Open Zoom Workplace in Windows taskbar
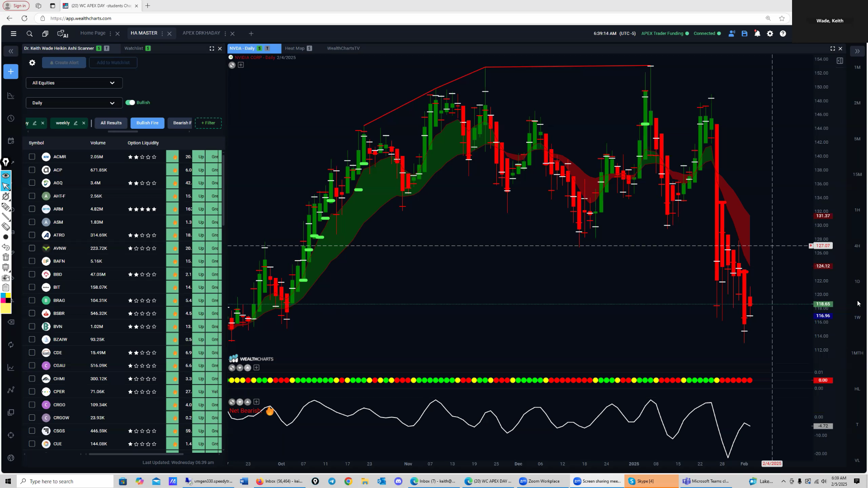This screenshot has height=488, width=868. pyautogui.click(x=539, y=481)
